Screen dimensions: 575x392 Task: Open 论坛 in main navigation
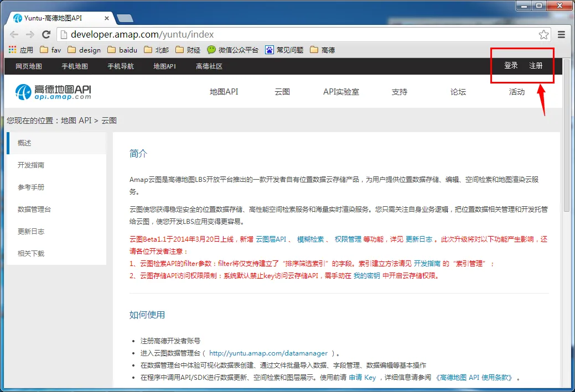tap(458, 92)
